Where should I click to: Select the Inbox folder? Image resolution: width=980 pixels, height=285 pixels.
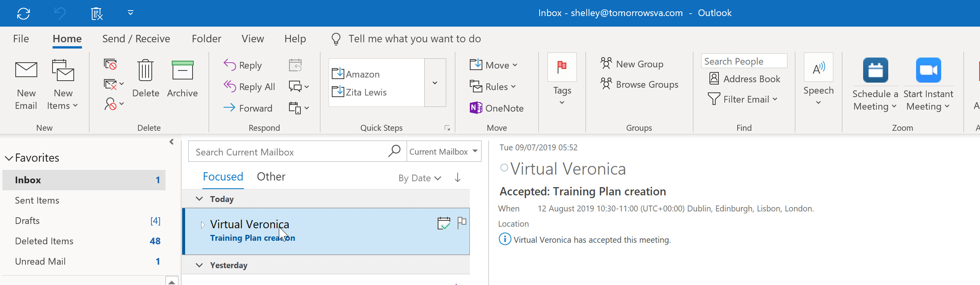point(84,180)
